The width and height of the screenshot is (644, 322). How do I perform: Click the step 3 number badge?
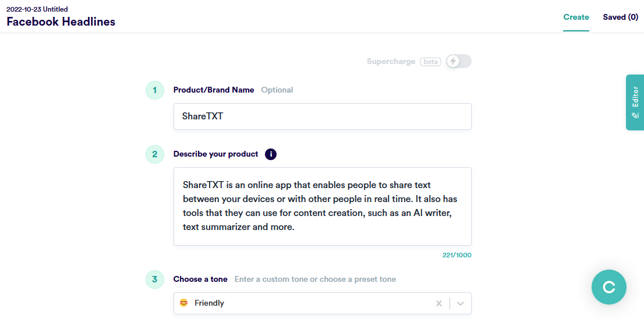pos(154,279)
